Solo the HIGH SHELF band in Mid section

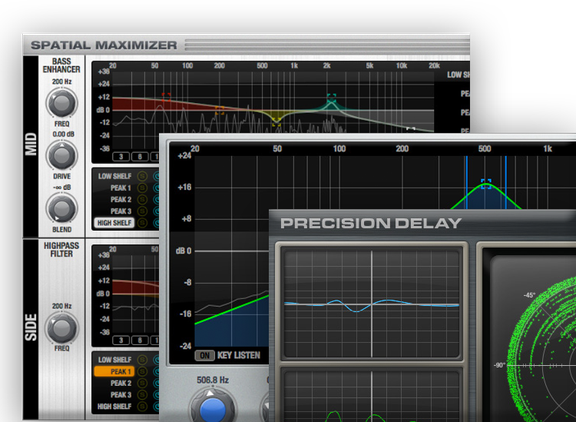(x=142, y=223)
